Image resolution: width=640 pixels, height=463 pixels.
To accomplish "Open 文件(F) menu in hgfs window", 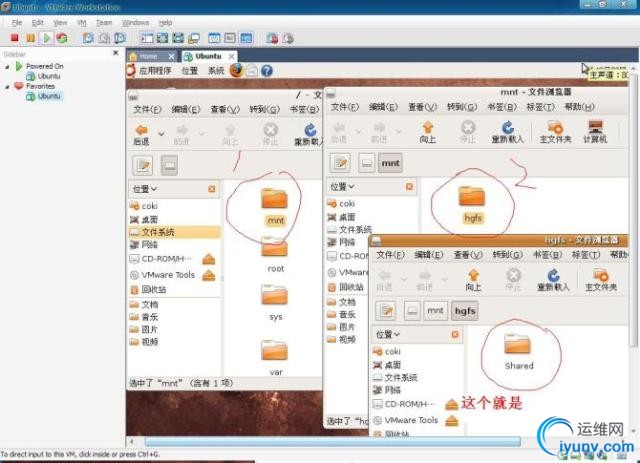I will point(390,255).
